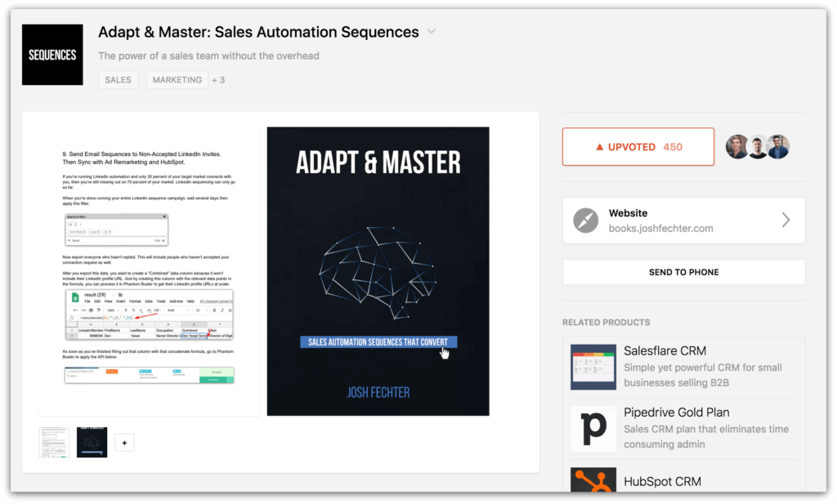Image resolution: width=837 pixels, height=504 pixels.
Task: Click the SEQUENCES product logo
Action: (x=52, y=55)
